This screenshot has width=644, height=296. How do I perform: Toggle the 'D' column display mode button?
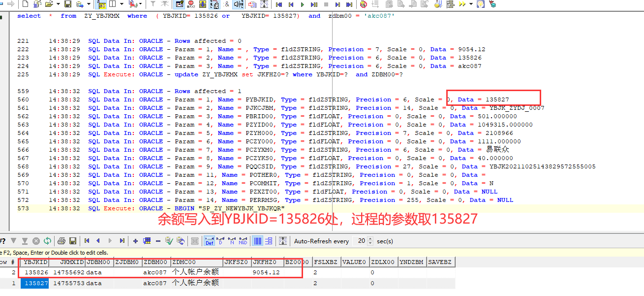[x=220, y=241]
